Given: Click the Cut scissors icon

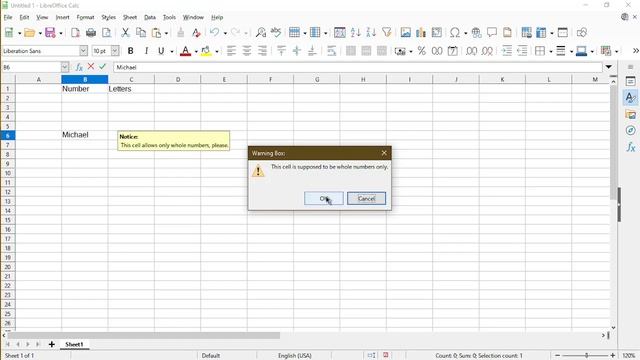Looking at the screenshot, I should click(125, 33).
